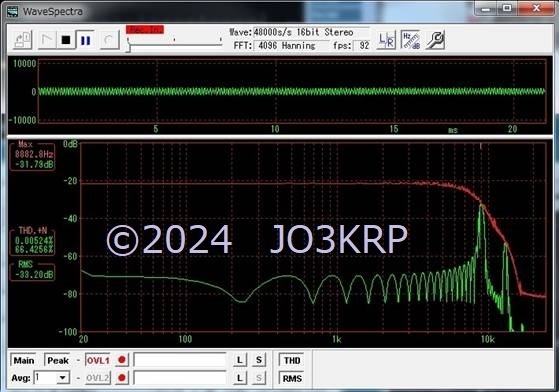
Task: Click the WaveSpectra title bar icon
Action: click(13, 11)
